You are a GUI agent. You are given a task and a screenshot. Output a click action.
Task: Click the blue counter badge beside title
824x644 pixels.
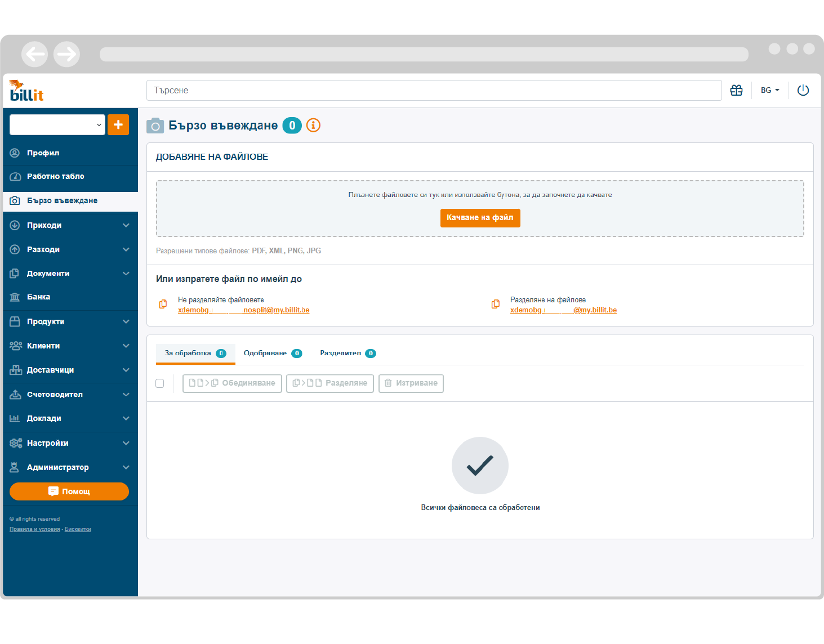[x=292, y=126]
